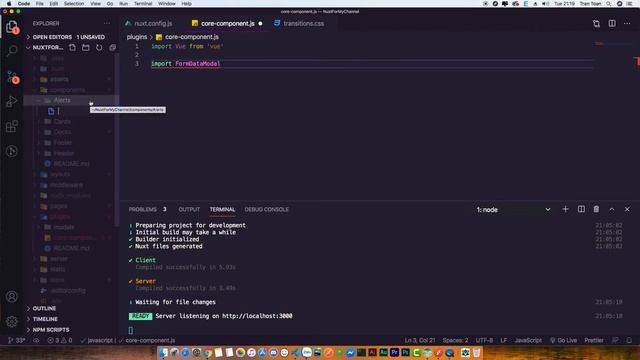Close the terminal panel
The image size is (640, 360).
[627, 209]
